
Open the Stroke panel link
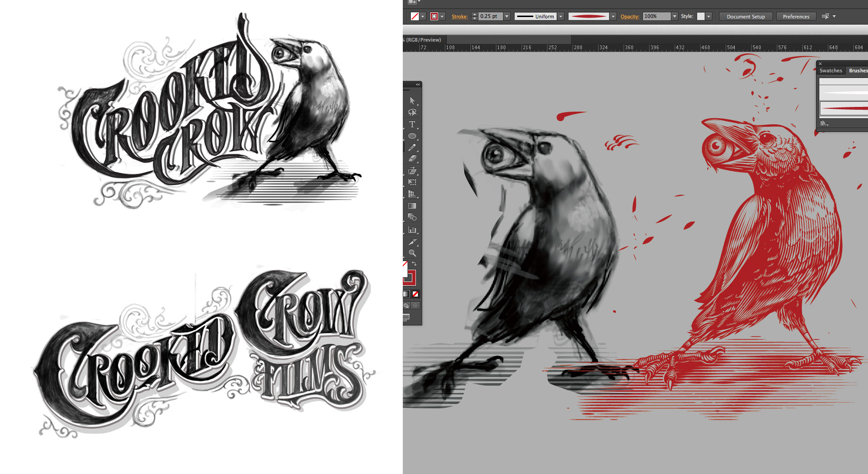(x=460, y=17)
